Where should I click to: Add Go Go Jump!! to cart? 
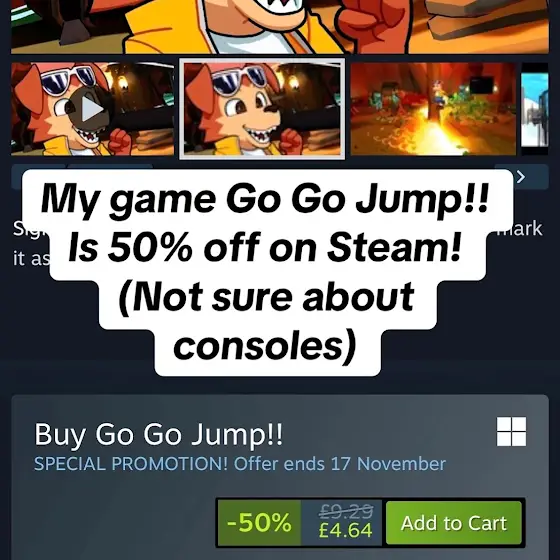click(454, 523)
